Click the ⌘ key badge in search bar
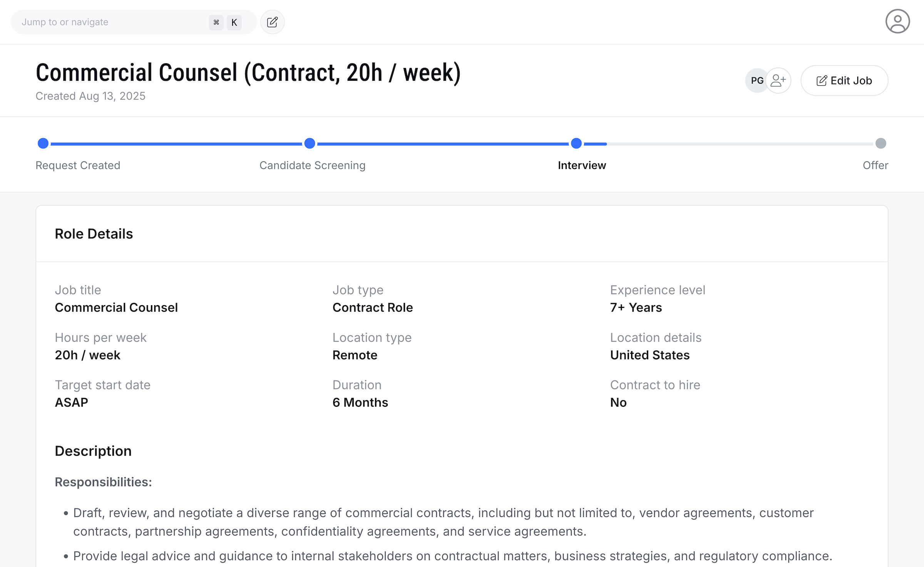The image size is (924, 567). tap(216, 22)
